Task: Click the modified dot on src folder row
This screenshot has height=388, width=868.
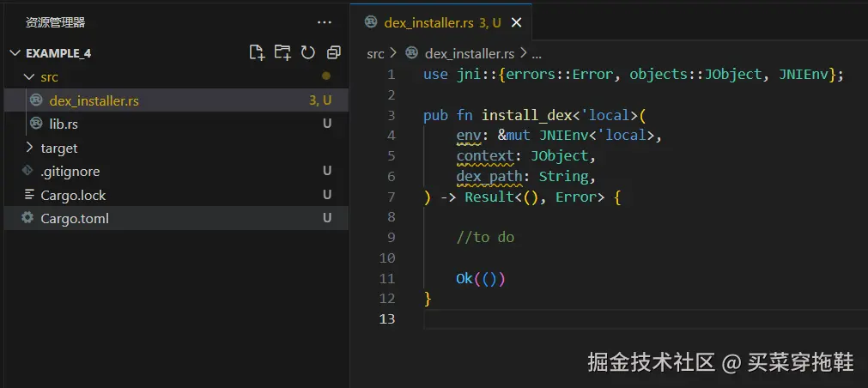Action: tap(326, 76)
